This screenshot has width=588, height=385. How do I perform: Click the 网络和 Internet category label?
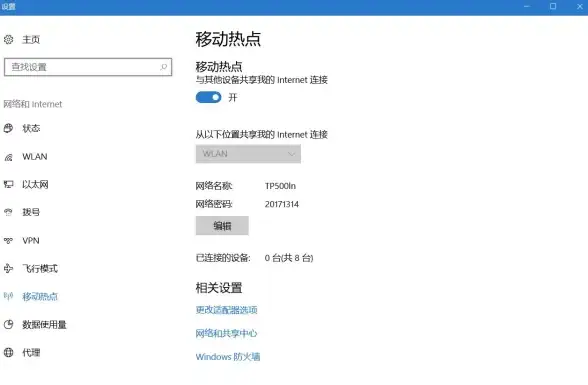33,104
